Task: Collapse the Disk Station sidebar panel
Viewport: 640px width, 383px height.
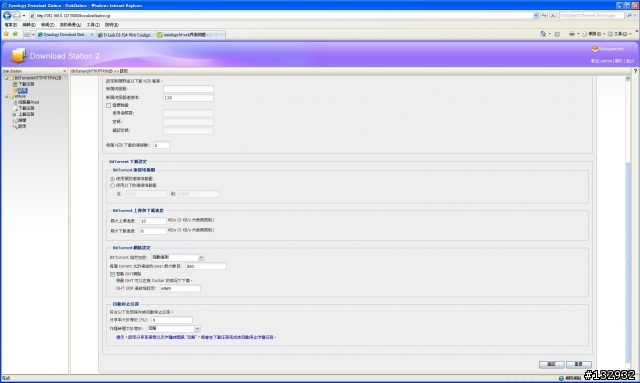Action: (64, 71)
